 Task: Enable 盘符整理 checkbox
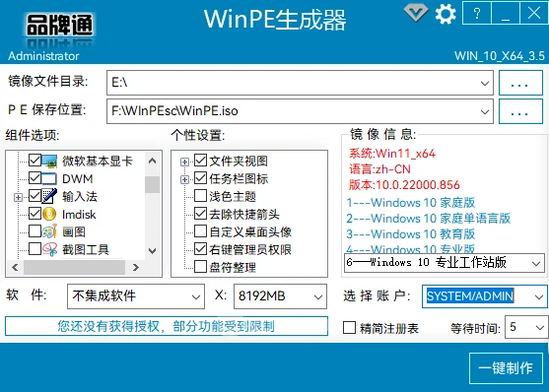(x=200, y=266)
